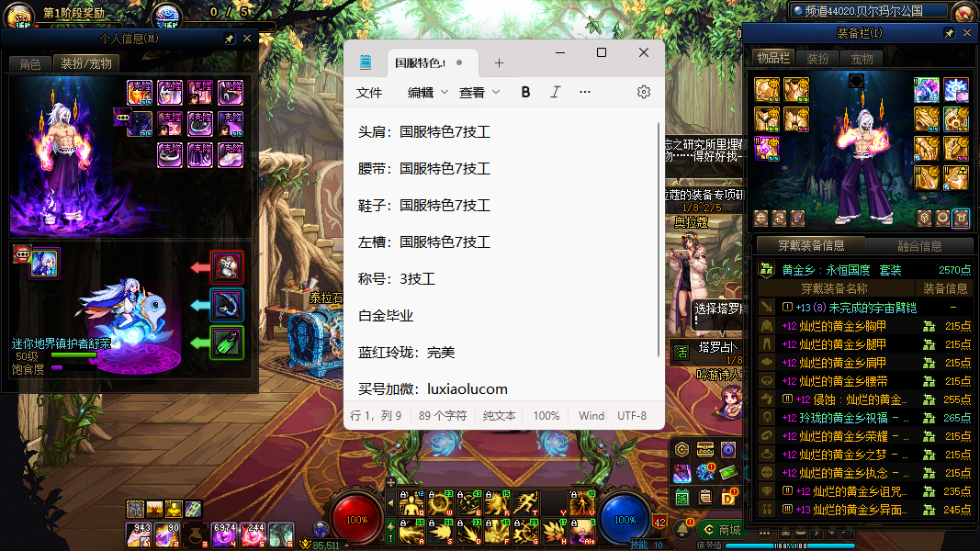Open the more options ellipsis menu
The height and width of the screenshot is (551, 980).
pyautogui.click(x=585, y=92)
